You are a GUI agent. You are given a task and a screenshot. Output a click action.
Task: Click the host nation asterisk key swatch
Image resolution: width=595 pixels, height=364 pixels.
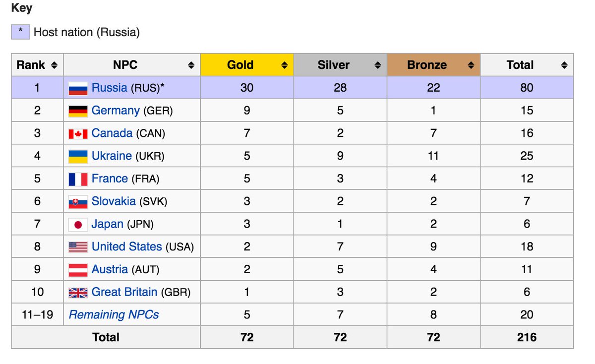click(20, 32)
